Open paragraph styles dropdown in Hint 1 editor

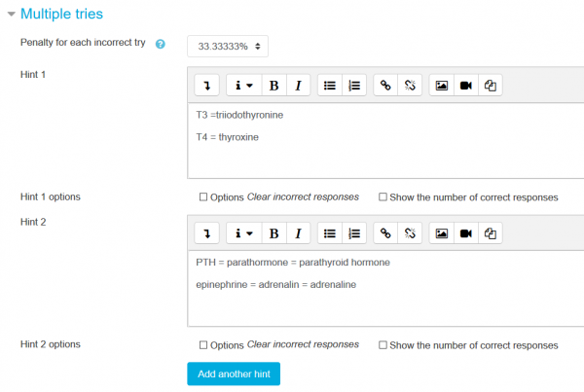[242, 86]
